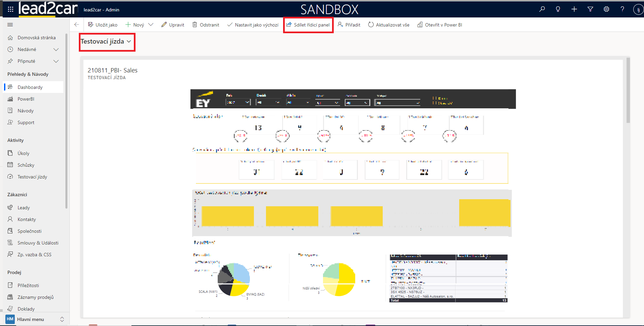Click the search magnifier icon

point(542,9)
